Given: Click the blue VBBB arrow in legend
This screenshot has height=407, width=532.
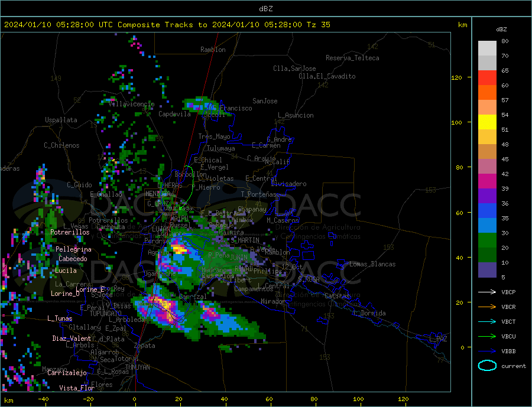Looking at the screenshot, I should 488,351.
